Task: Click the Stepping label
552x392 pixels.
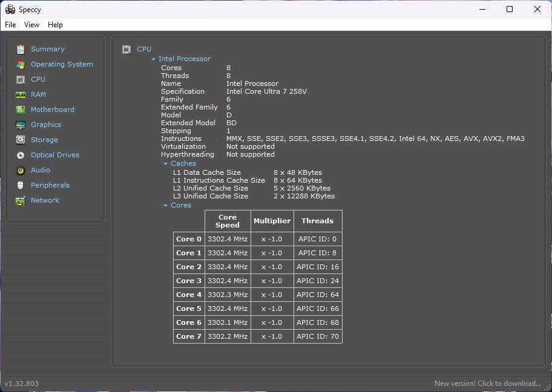Action: coord(176,131)
